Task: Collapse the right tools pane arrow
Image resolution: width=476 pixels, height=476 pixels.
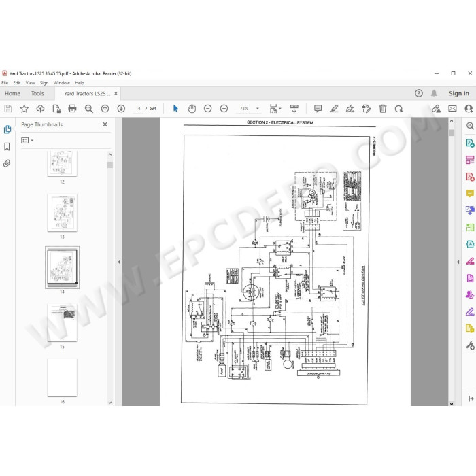Action: click(458, 262)
